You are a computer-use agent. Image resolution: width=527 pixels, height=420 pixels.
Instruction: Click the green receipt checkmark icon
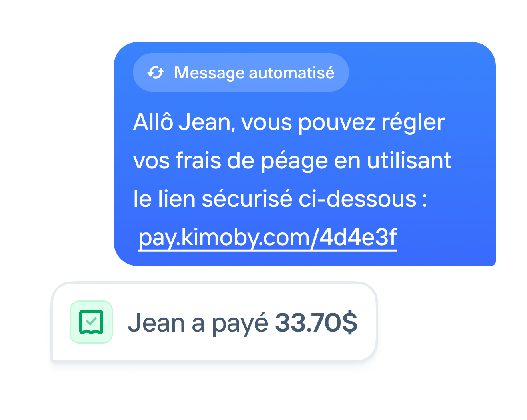pyautogui.click(x=91, y=322)
